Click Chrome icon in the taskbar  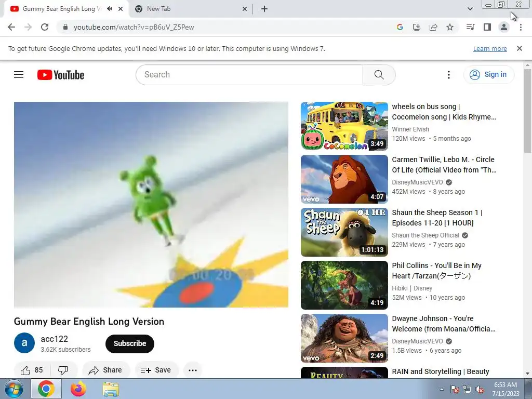[x=46, y=389]
